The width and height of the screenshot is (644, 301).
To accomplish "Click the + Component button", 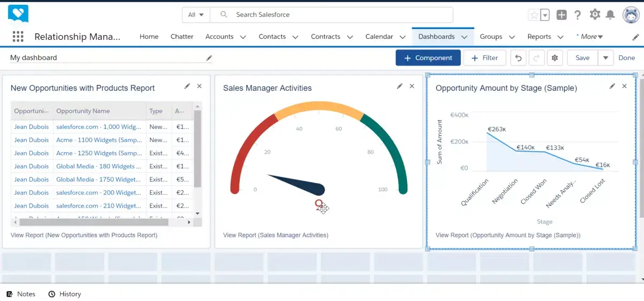I will point(428,58).
